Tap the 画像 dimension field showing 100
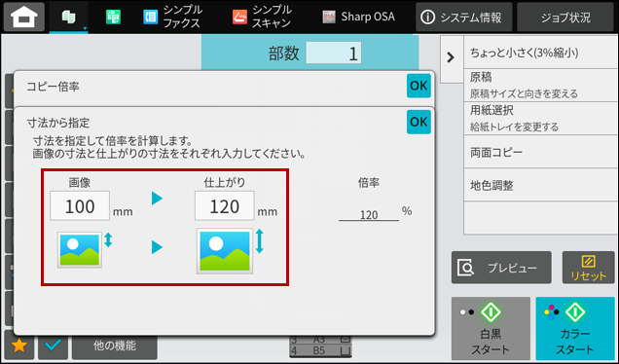This screenshot has height=364, width=619. (80, 206)
